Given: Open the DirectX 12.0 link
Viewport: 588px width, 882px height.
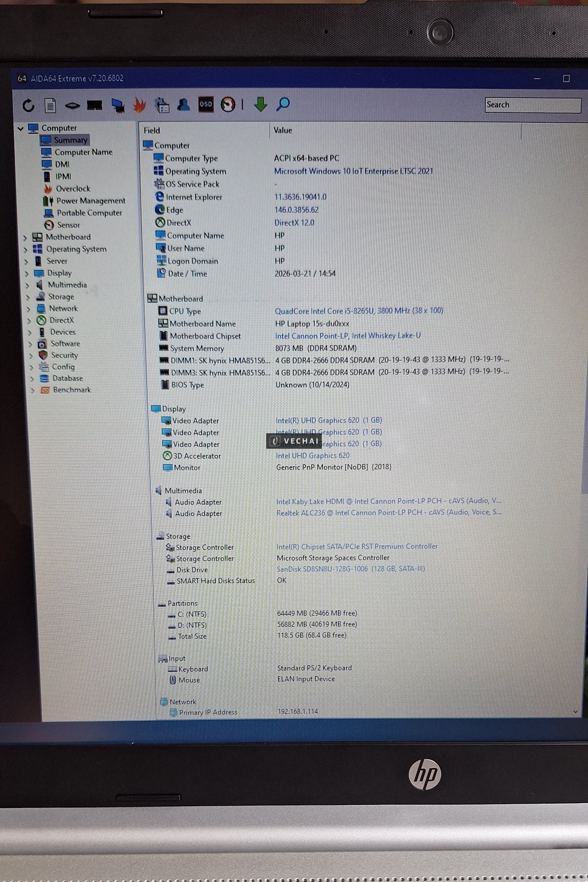Looking at the screenshot, I should (294, 223).
